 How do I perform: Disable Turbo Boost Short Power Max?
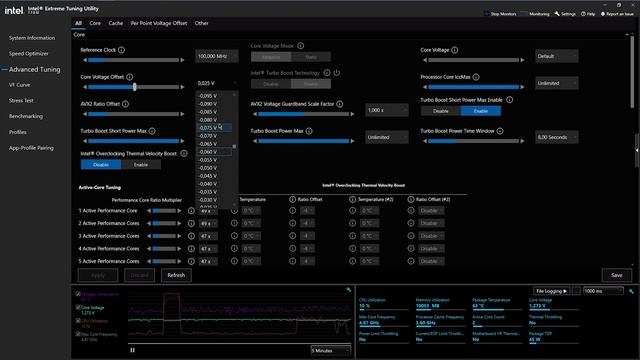[x=440, y=111]
